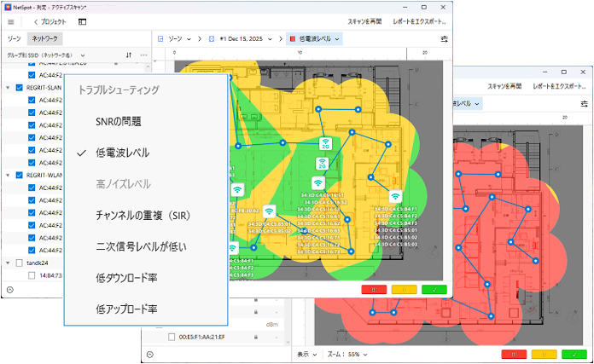Click collapse circle icon at front window bottom-left

pyautogui.click(x=10, y=290)
